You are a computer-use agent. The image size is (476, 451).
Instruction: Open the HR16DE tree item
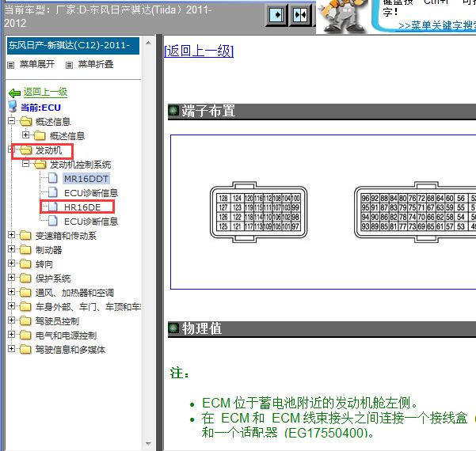pos(82,207)
